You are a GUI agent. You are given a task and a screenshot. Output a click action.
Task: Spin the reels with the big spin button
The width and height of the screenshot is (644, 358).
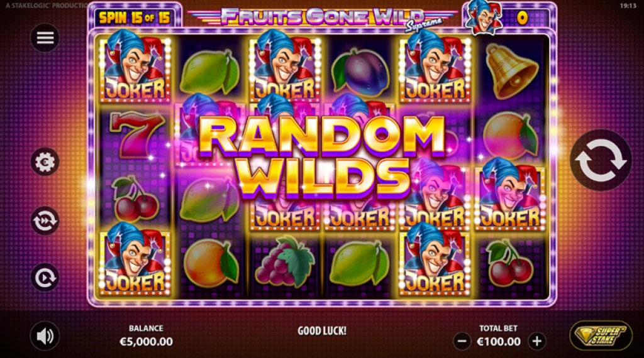pyautogui.click(x=601, y=160)
